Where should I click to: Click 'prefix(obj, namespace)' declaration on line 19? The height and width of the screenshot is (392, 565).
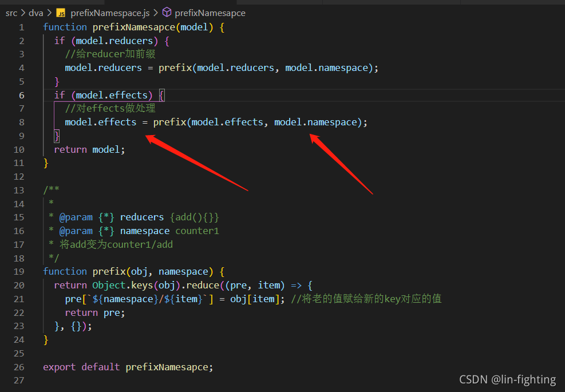(153, 271)
